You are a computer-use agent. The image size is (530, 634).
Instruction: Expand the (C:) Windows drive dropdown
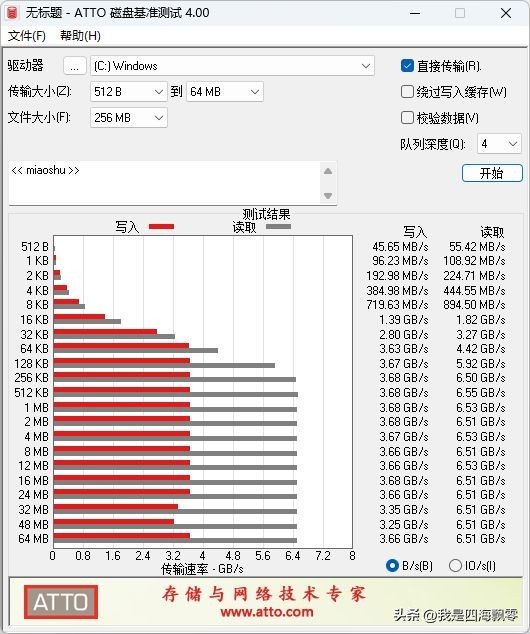(232, 66)
